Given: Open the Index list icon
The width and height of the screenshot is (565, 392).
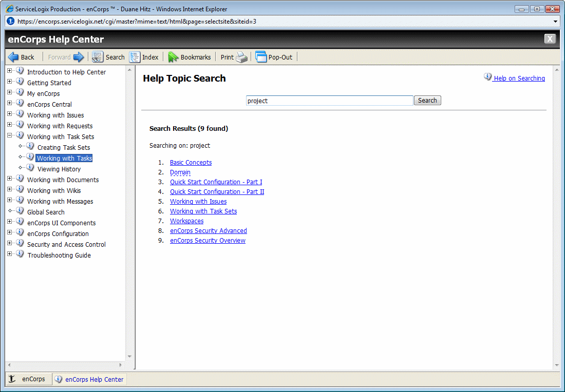Looking at the screenshot, I should [x=135, y=57].
